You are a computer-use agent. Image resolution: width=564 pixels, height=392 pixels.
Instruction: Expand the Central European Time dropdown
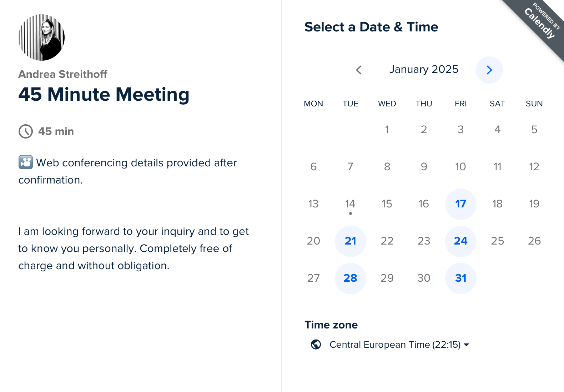pyautogui.click(x=394, y=345)
